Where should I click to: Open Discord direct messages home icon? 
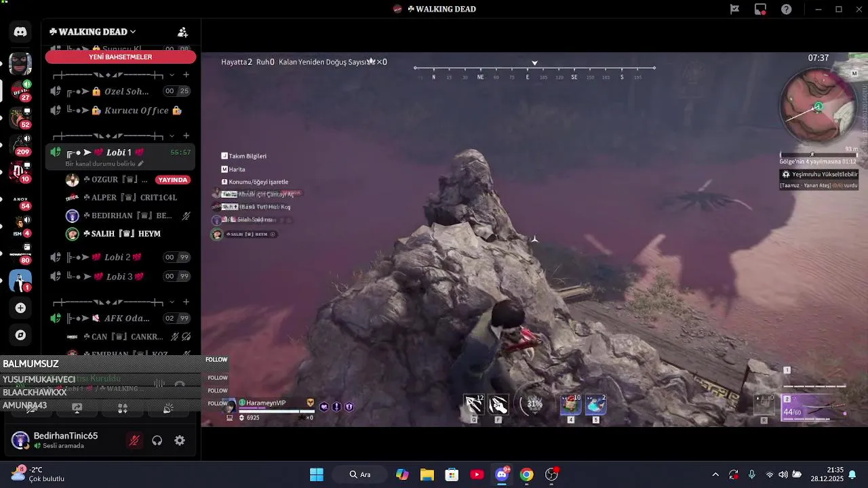coord(20,32)
